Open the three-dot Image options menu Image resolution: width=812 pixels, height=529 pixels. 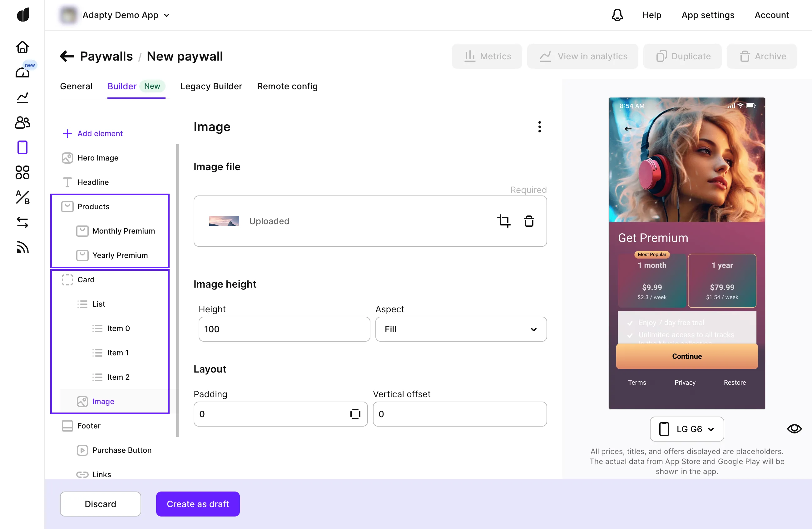pyautogui.click(x=539, y=127)
